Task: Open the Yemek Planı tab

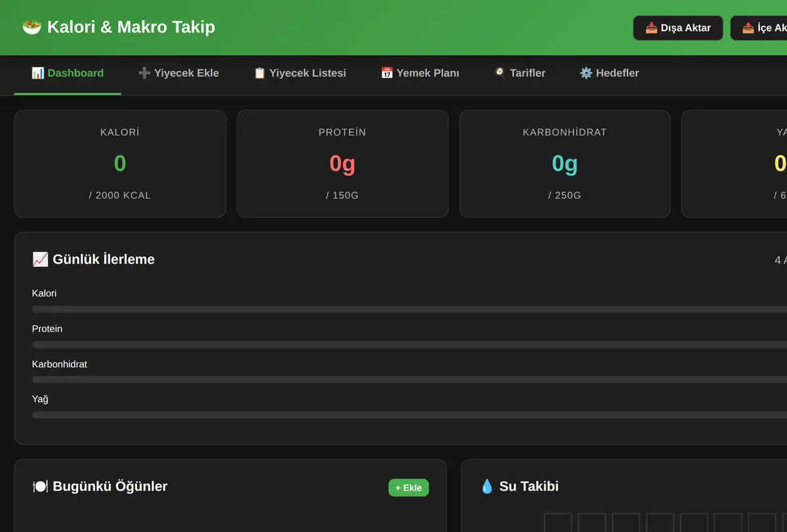Action: click(420, 73)
